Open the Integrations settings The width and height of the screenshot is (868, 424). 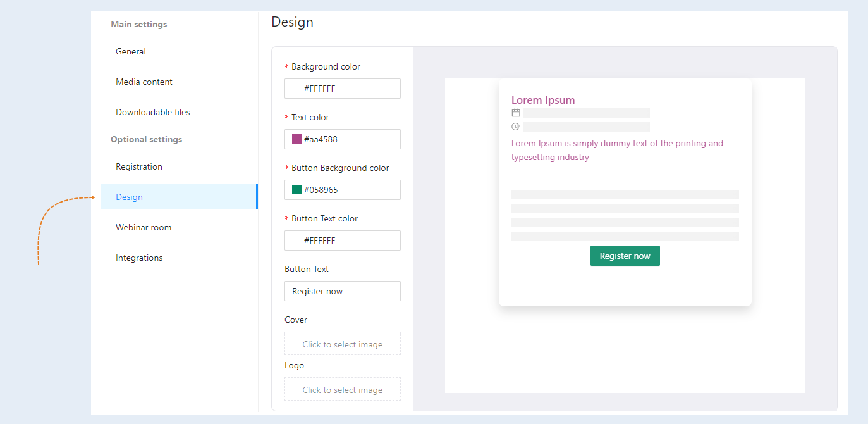(x=179, y=258)
